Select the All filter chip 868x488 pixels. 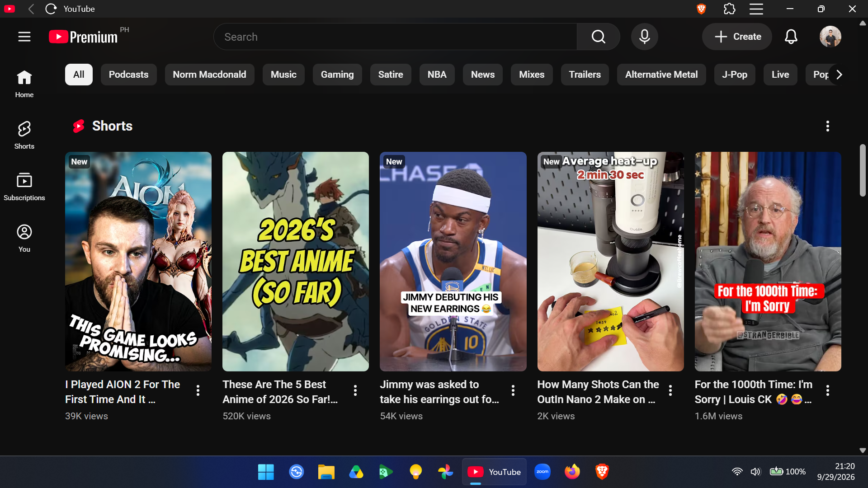(x=79, y=75)
